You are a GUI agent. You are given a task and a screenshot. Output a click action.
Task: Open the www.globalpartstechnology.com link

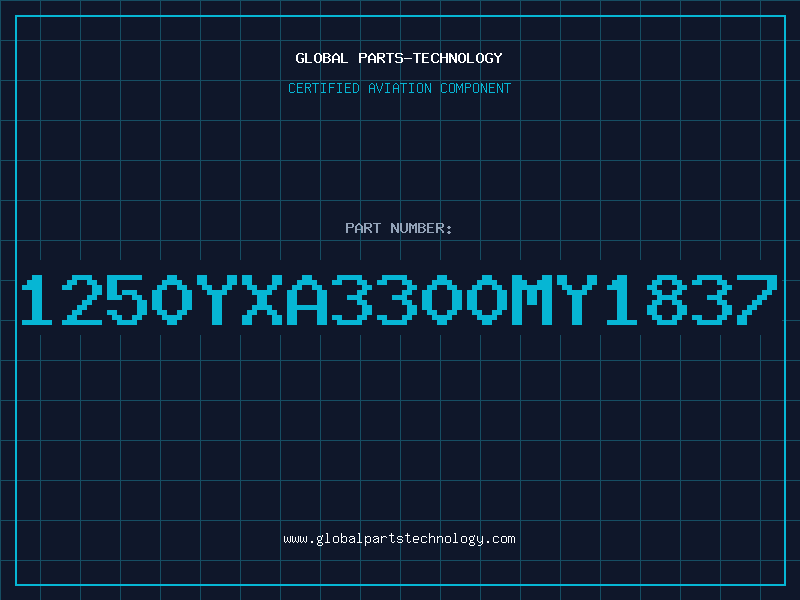[399, 539]
